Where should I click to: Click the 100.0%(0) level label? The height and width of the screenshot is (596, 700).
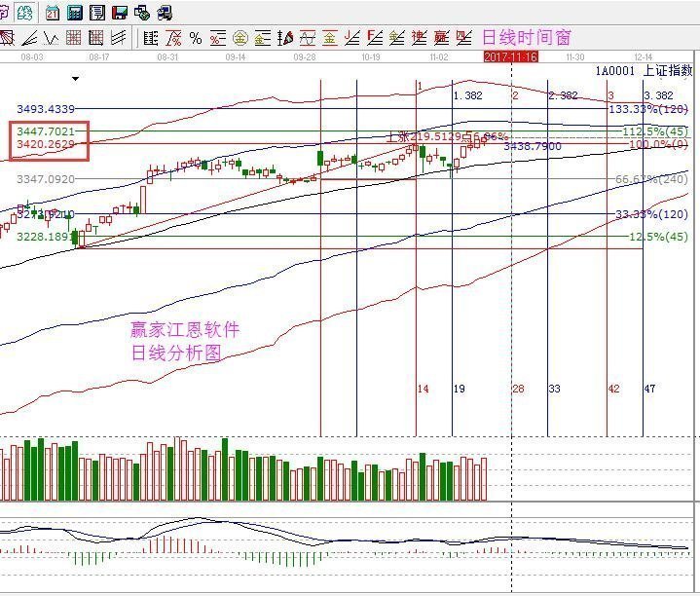(658, 144)
